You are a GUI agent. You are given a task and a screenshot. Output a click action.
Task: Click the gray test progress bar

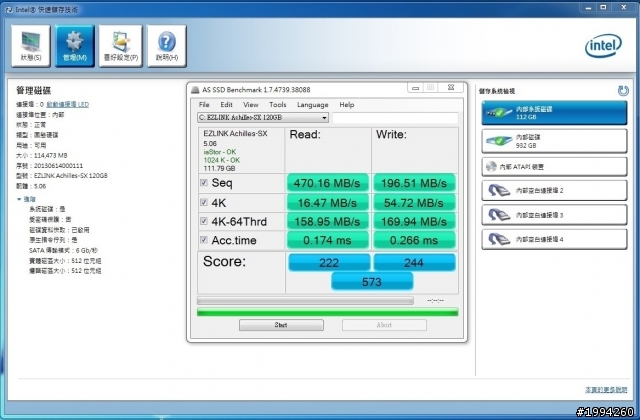click(x=305, y=301)
